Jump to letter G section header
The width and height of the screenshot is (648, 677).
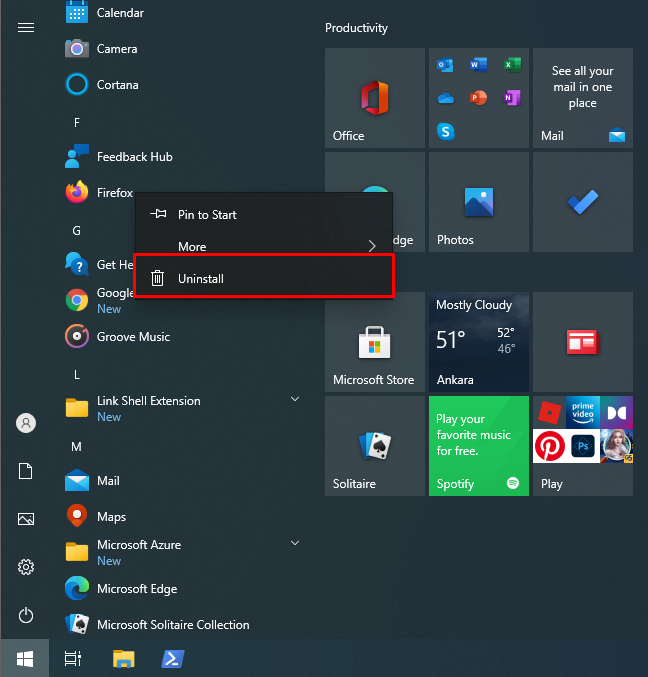click(76, 231)
